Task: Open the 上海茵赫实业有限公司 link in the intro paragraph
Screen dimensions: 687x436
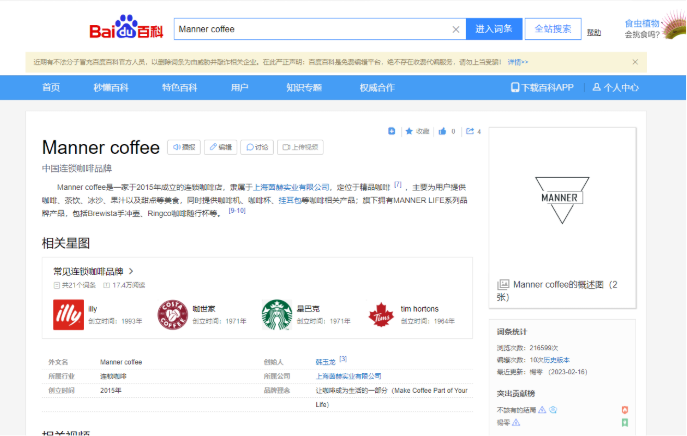Action: click(x=291, y=187)
